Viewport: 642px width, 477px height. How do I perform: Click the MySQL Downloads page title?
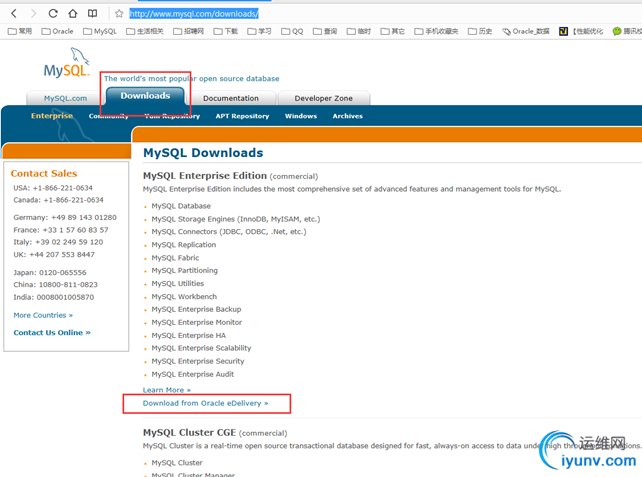tap(203, 153)
